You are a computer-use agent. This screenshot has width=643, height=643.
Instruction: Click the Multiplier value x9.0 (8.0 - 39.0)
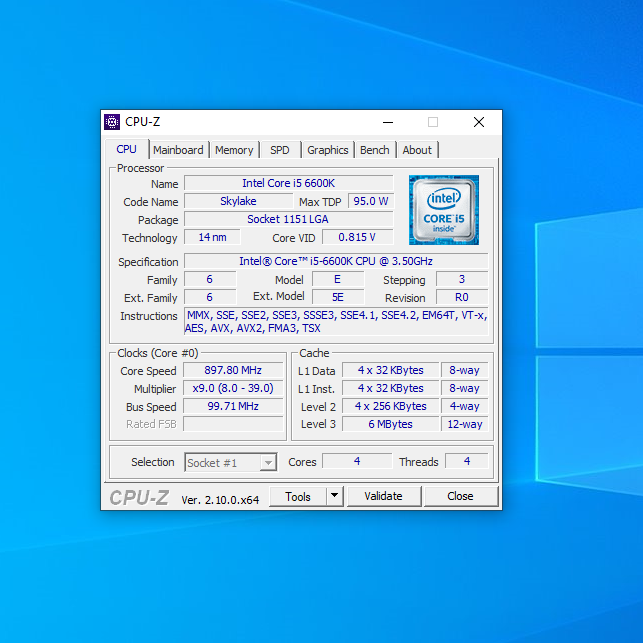tap(233, 388)
